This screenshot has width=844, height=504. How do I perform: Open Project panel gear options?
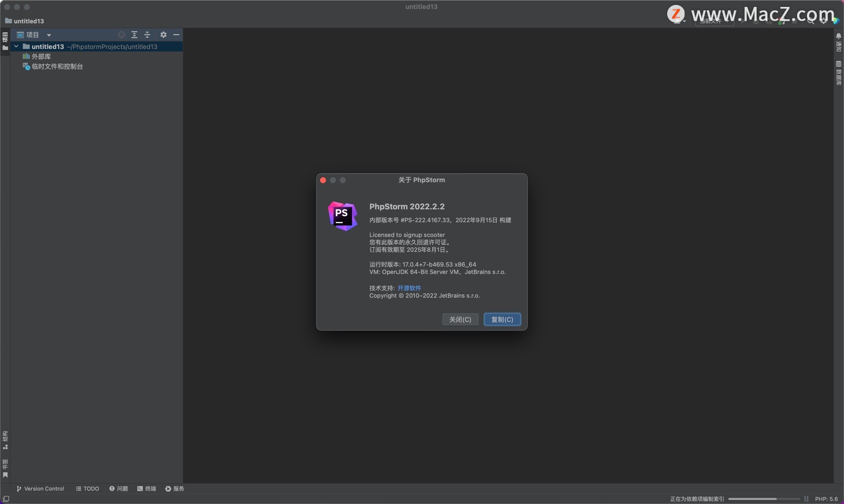click(x=163, y=35)
